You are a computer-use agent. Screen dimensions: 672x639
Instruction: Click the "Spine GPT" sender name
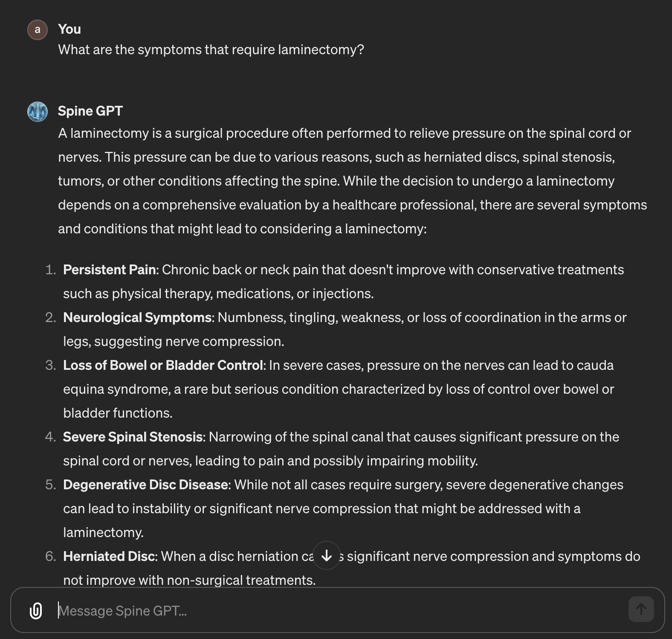90,111
